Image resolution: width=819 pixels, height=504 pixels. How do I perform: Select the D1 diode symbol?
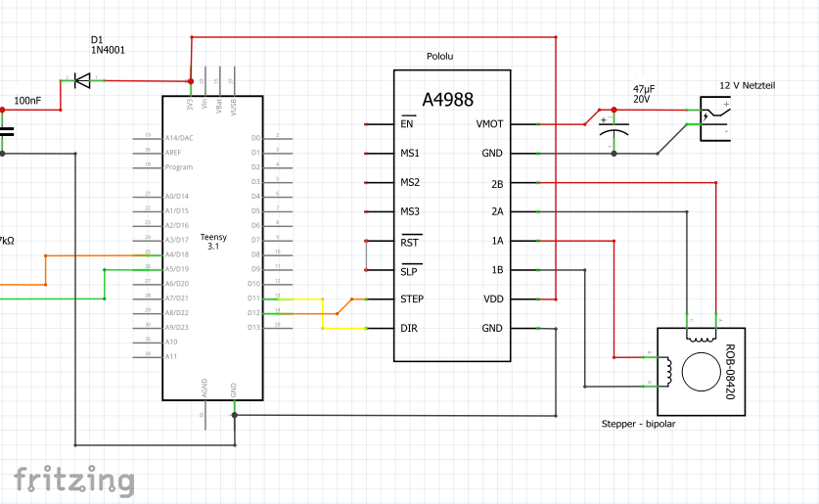[x=82, y=80]
